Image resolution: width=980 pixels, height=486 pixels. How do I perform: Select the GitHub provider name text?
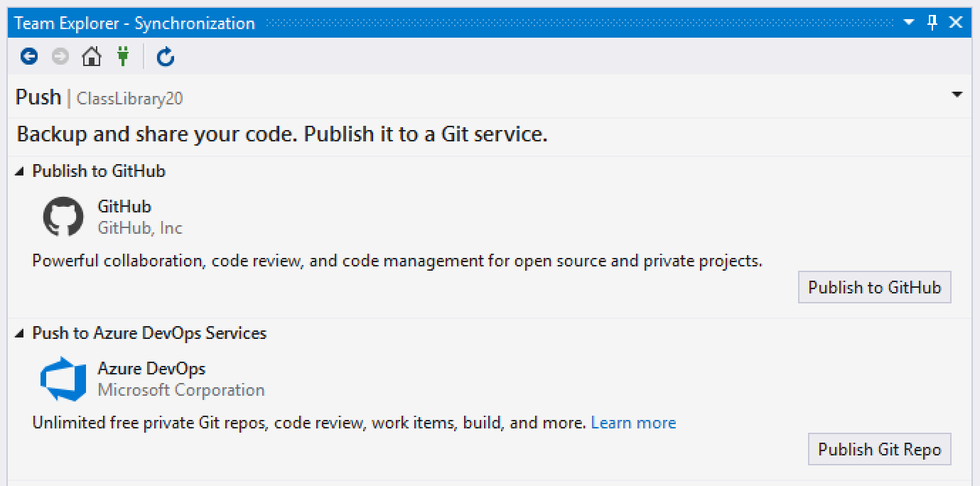click(124, 207)
